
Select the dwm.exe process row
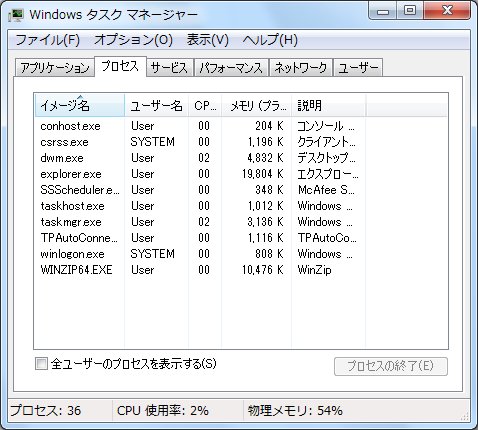coord(241,158)
